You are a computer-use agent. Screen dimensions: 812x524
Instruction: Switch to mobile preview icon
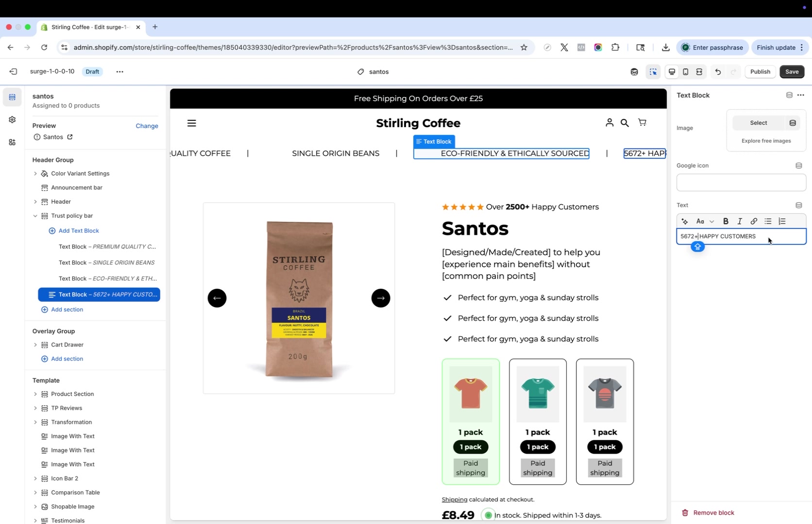pos(686,72)
